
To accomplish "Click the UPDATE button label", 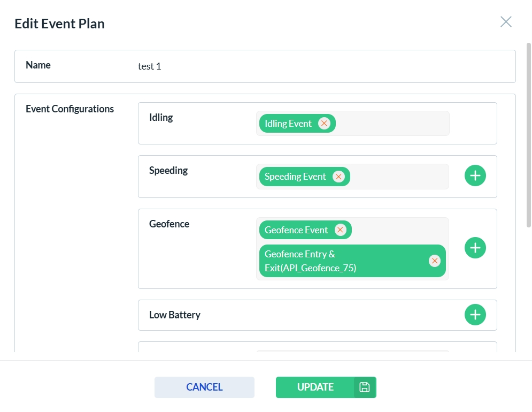I will [x=315, y=387].
